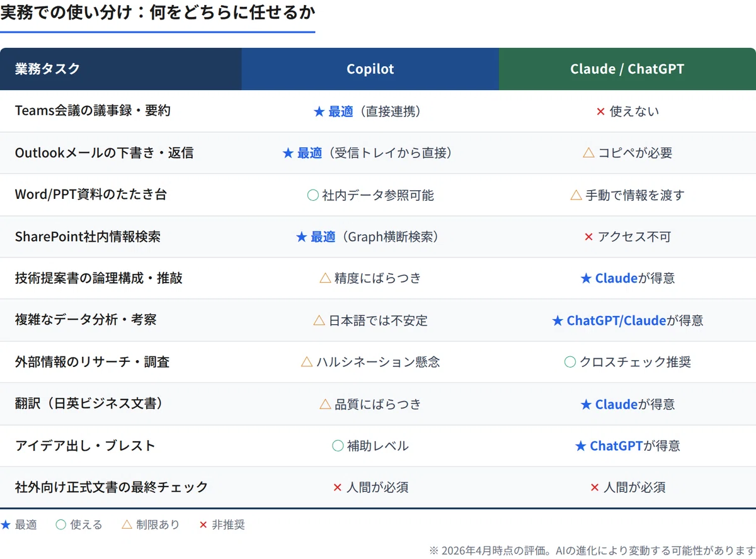Click the ハルシネーション懸念 cell
The image size is (756, 559).
pos(370,362)
